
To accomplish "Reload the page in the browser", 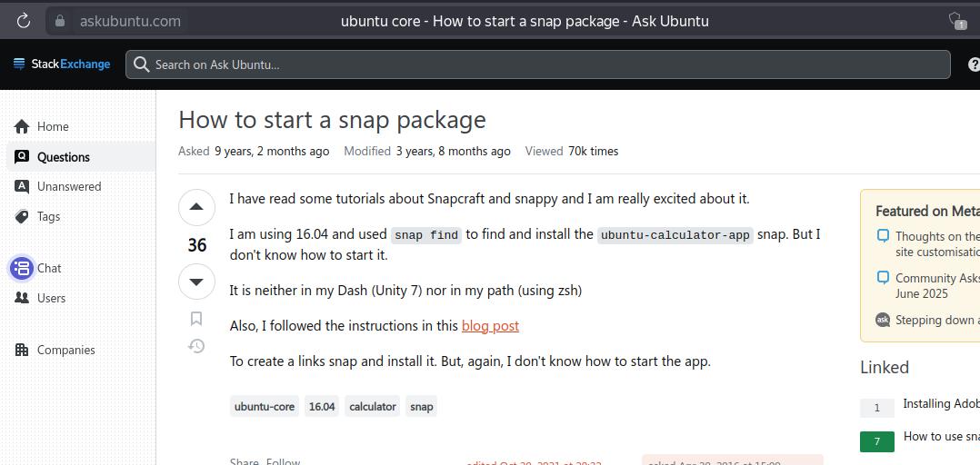I will (24, 20).
